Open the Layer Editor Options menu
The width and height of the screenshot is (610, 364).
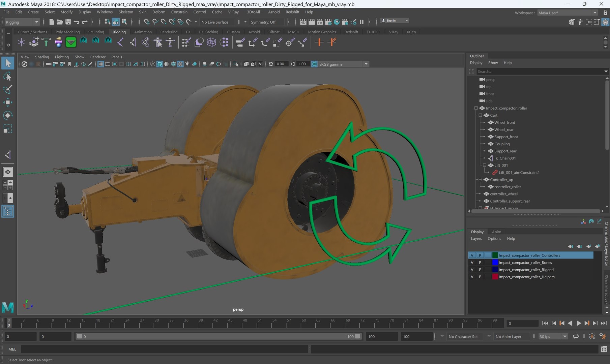(494, 238)
